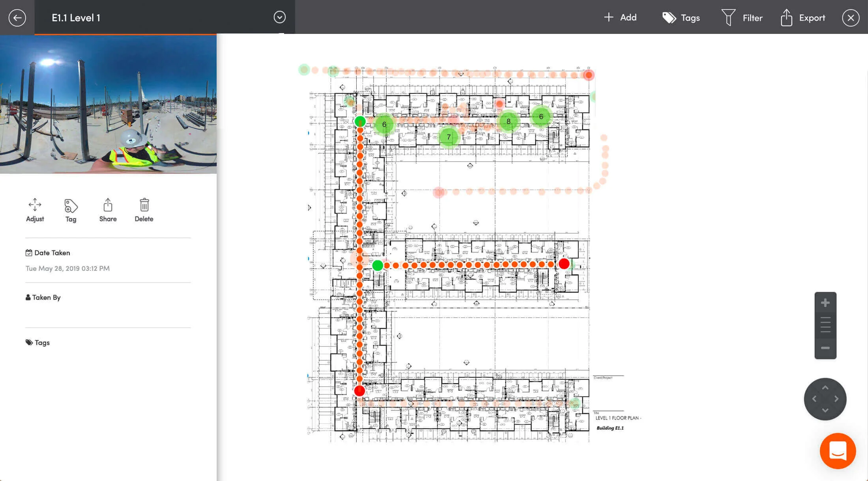868x481 pixels.
Task: Zoom in with the plus button
Action: point(825,302)
